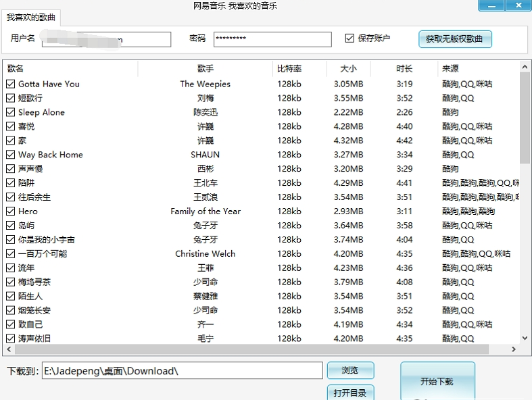Click the 4:08 duration cell
Screen dimensions: 532x400
pos(404,282)
